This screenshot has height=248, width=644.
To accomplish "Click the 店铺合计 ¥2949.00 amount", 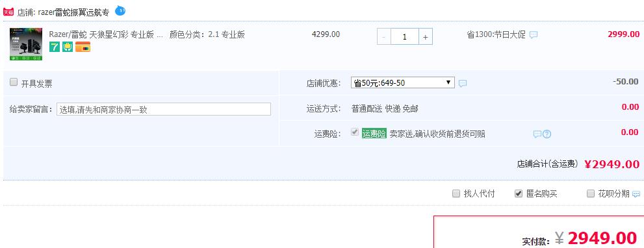I will (612, 164).
